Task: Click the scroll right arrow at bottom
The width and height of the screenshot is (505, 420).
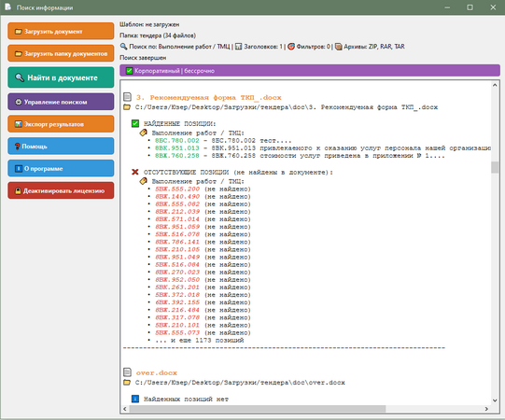Action: [x=486, y=409]
